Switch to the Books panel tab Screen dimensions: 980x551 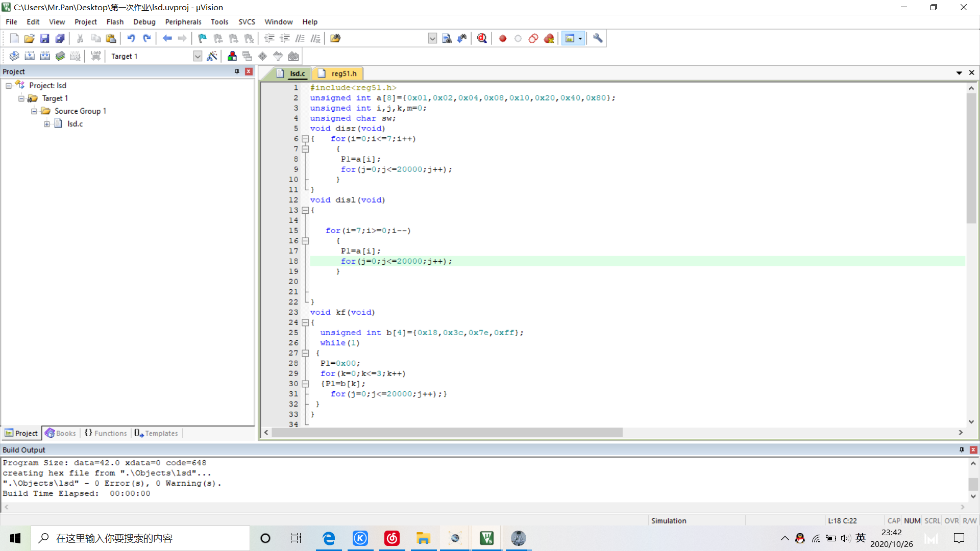coord(61,433)
